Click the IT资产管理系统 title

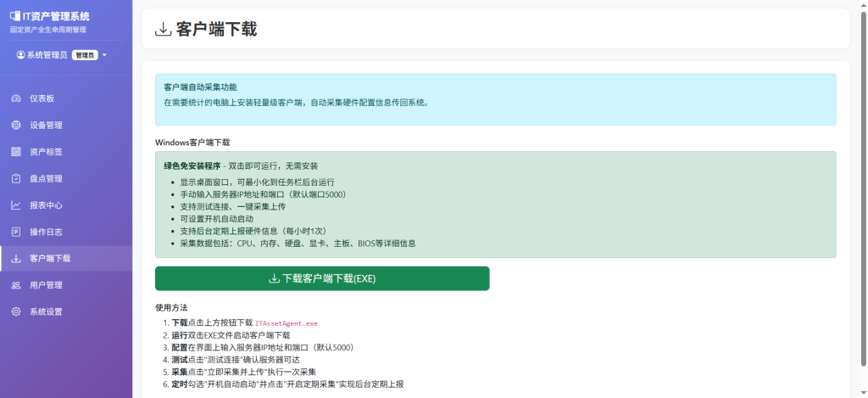(56, 17)
